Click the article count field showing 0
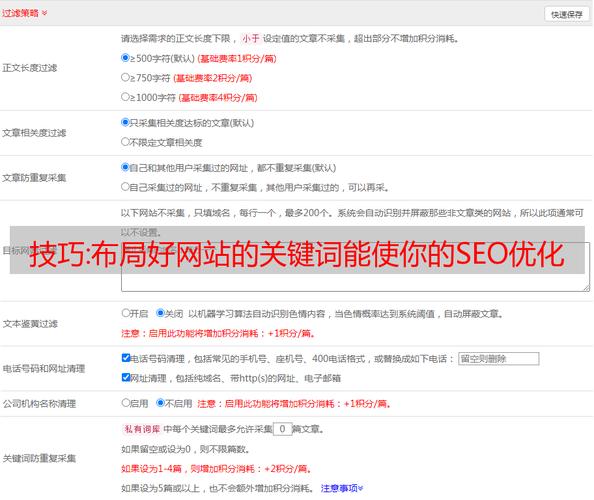The image size is (594, 500). [x=283, y=429]
